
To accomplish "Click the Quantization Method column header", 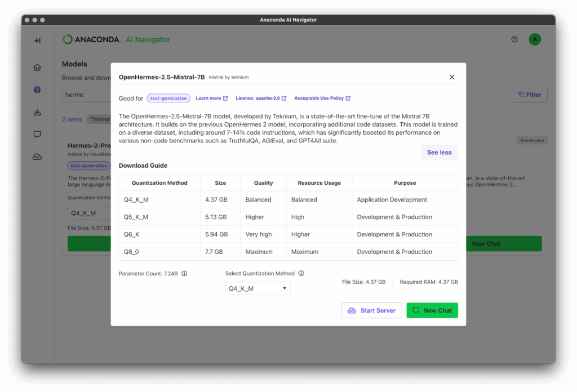I will tap(159, 182).
